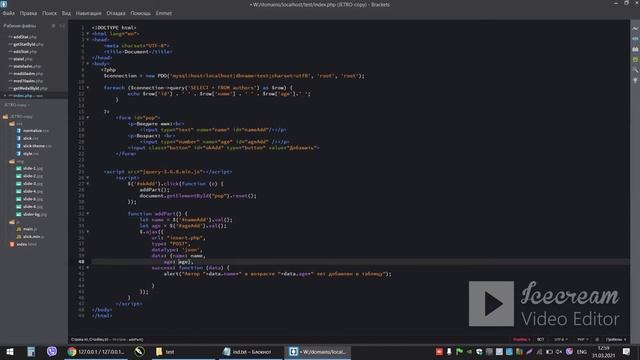This screenshot has height=360, width=640.
Task: Open slick-theme.css in file tree
Action: (x=37, y=146)
